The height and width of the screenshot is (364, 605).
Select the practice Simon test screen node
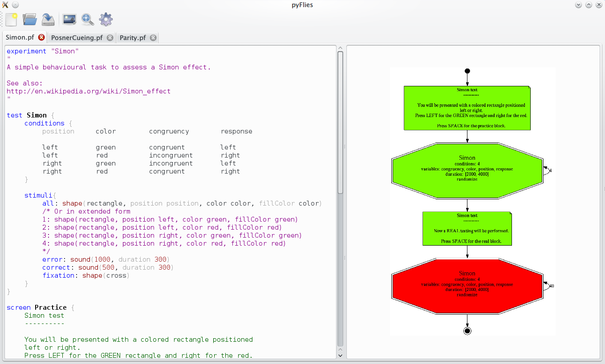point(467,108)
